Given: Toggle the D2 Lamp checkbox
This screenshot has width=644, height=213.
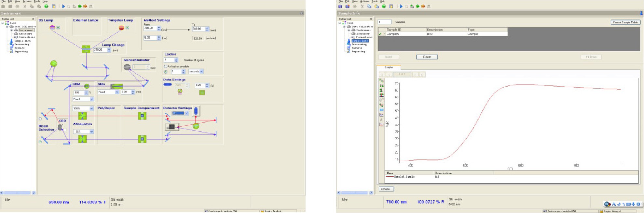Looking at the screenshot, I should [x=58, y=28].
